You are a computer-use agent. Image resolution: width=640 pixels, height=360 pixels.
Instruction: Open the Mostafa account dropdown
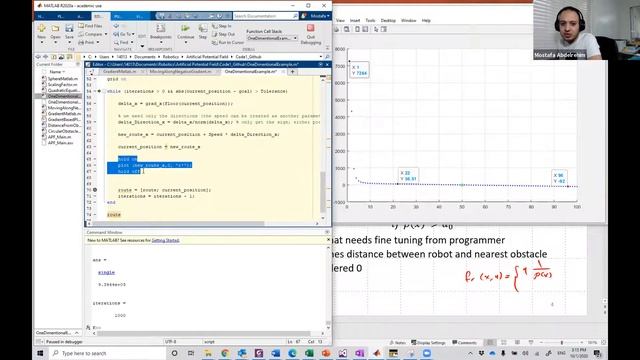pos(320,16)
